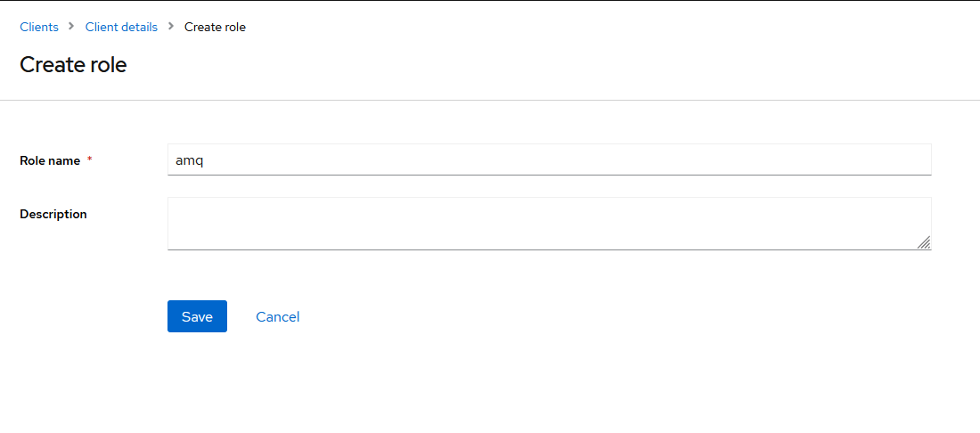Click chevron before Create role breadcrumb
Viewport: 980px width, 433px height.
pyautogui.click(x=170, y=27)
